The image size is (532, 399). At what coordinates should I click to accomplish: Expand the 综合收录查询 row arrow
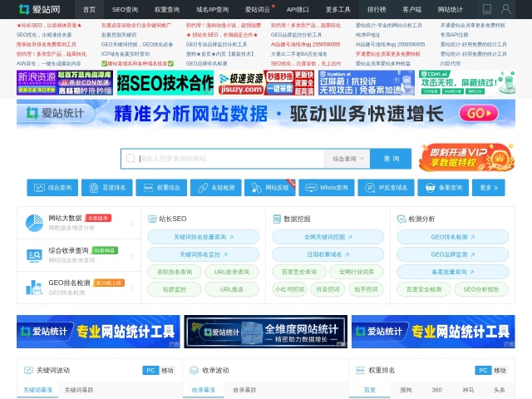131,255
